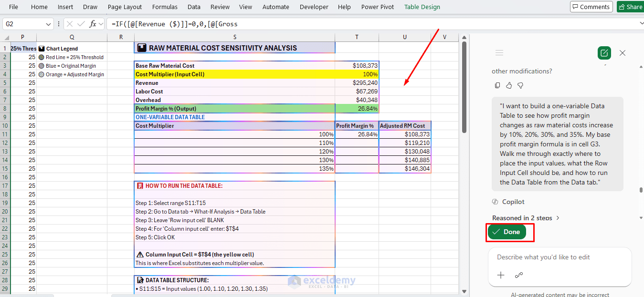Close the Copilot side pane
644x297 pixels.
[x=623, y=53]
